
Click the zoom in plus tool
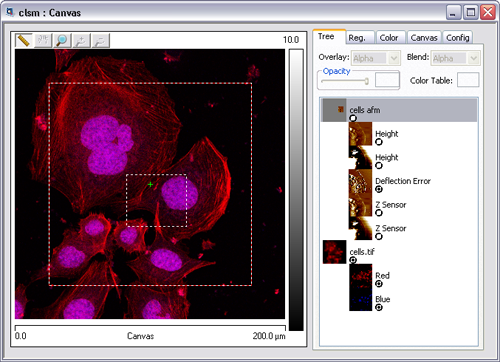click(x=81, y=41)
